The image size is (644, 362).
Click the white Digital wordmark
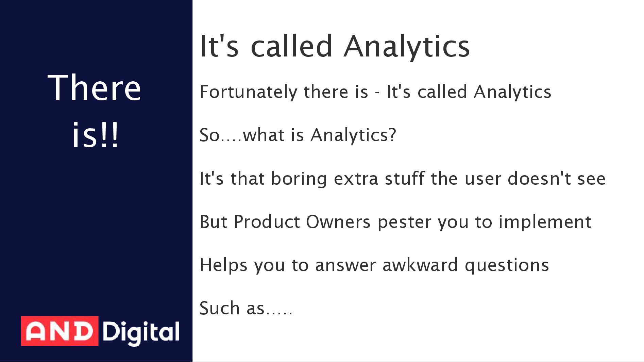(141, 332)
